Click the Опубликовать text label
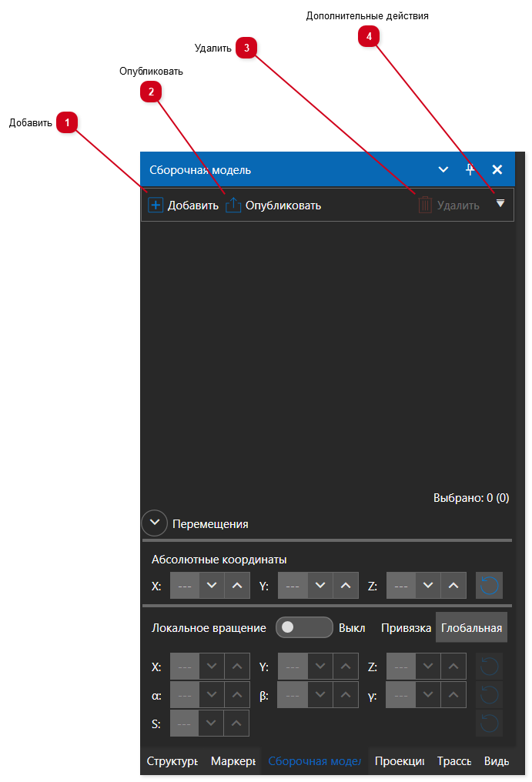 (283, 206)
